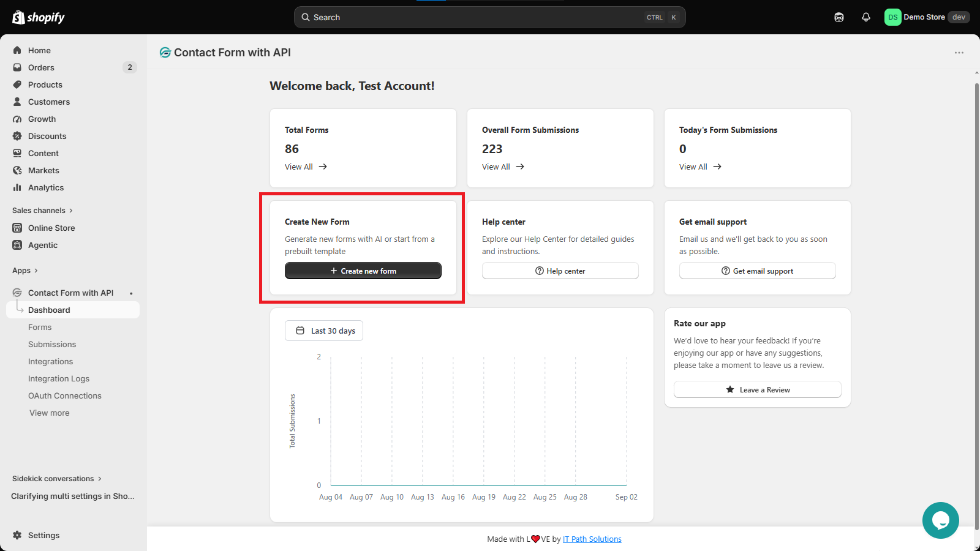Click the Contact Form with API header logo
Screen dimensions: 980x551
165,53
